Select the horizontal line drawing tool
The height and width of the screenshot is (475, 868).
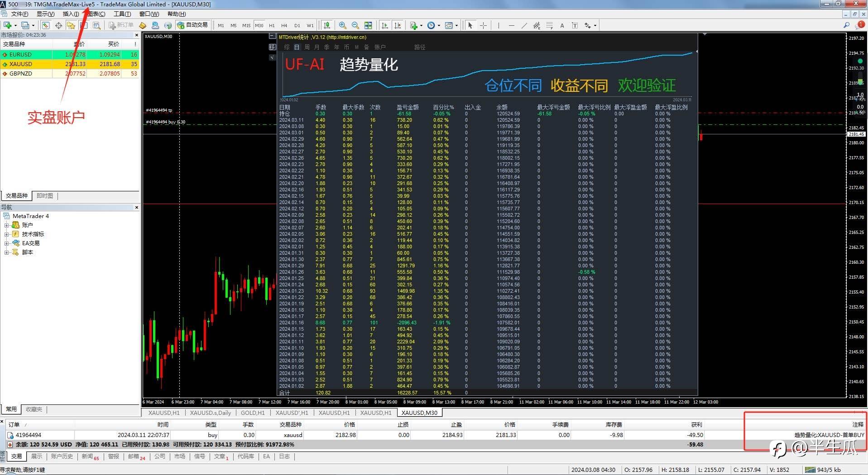[x=511, y=25]
